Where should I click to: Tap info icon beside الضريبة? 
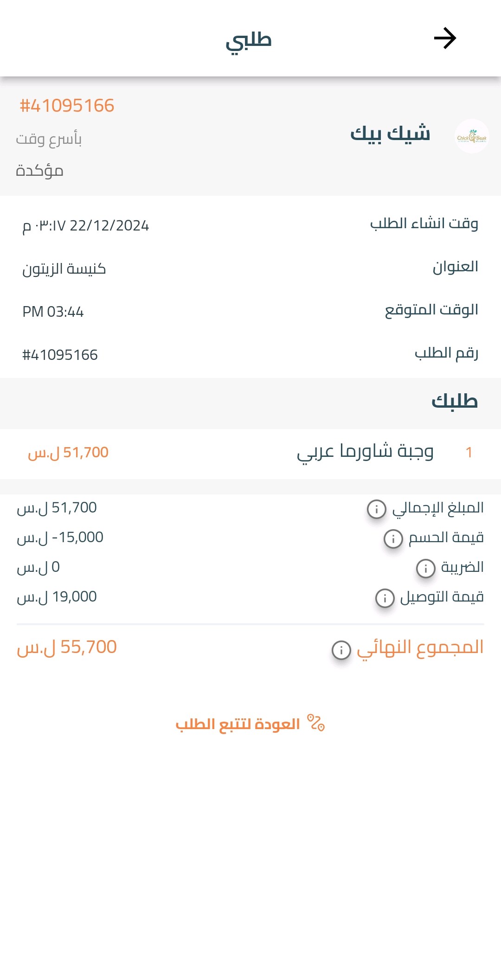pos(425,568)
